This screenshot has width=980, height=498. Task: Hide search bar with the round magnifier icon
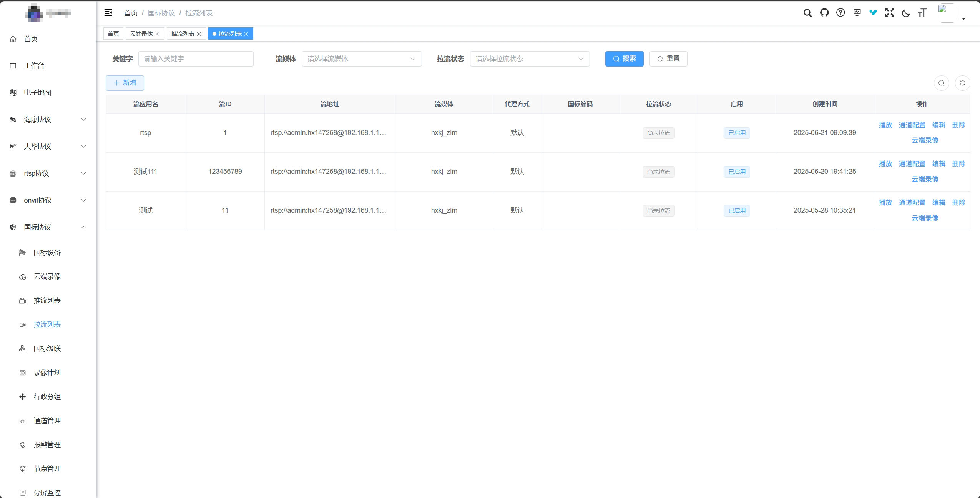(941, 83)
